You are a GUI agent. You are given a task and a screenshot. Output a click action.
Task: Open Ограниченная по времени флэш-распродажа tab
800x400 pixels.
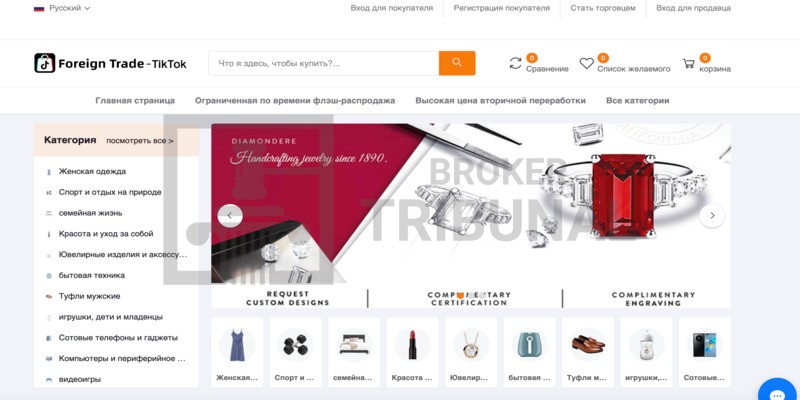coord(295,101)
